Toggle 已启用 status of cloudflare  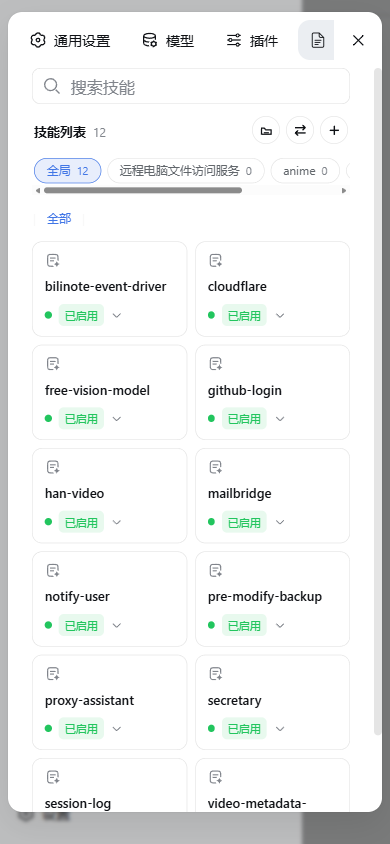click(244, 315)
